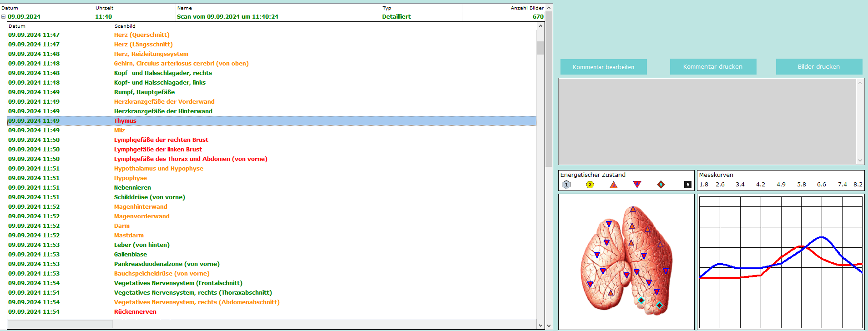The width and height of the screenshot is (868, 331).
Task: Select the Magenvorderwand row
Action: pyautogui.click(x=272, y=216)
